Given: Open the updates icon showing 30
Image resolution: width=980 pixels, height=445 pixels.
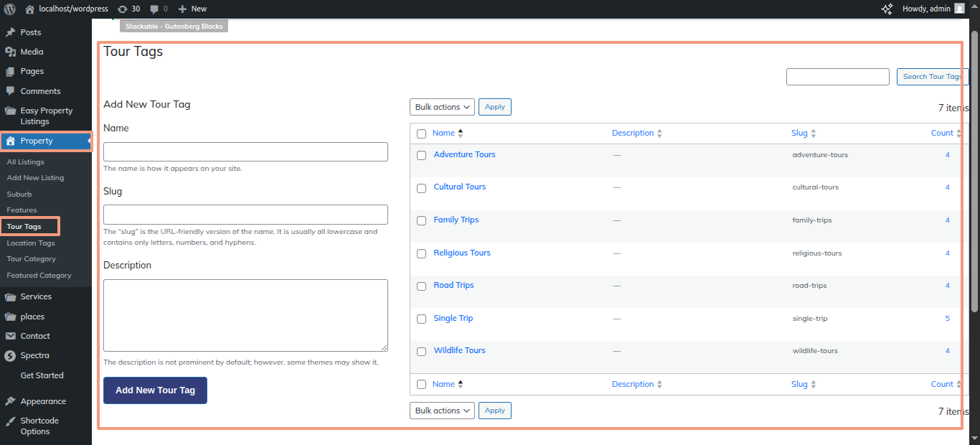Looking at the screenshot, I should (123, 9).
